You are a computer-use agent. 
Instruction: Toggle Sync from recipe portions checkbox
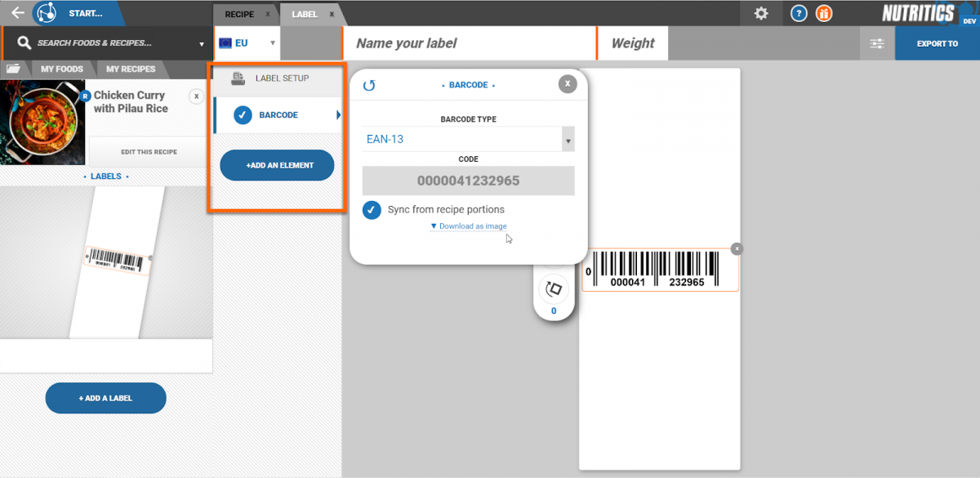click(x=372, y=210)
